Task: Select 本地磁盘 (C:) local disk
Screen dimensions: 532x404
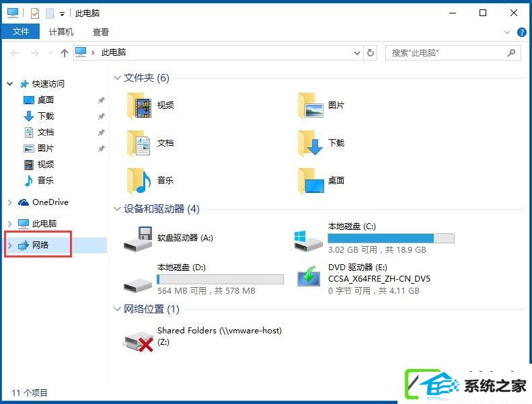Action: click(375, 239)
